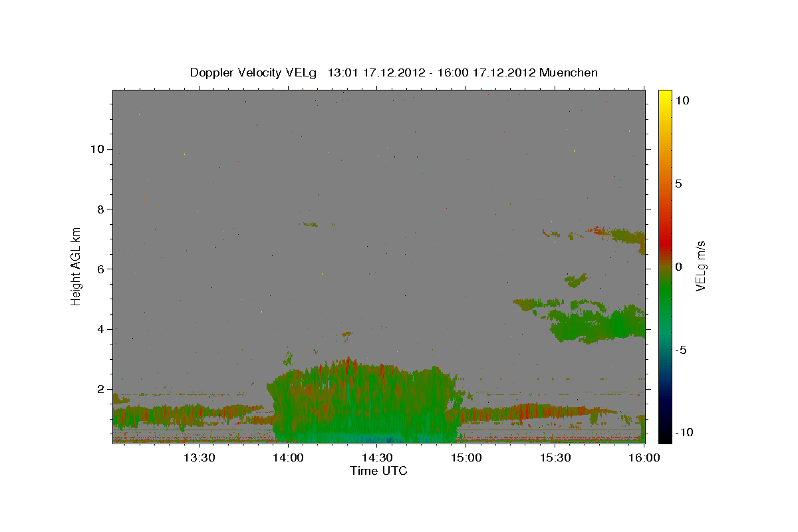Screen dimensions: 798x532
Task: Click the plot title 'Doppler Velocity VELg'
Action: [x=255, y=72]
